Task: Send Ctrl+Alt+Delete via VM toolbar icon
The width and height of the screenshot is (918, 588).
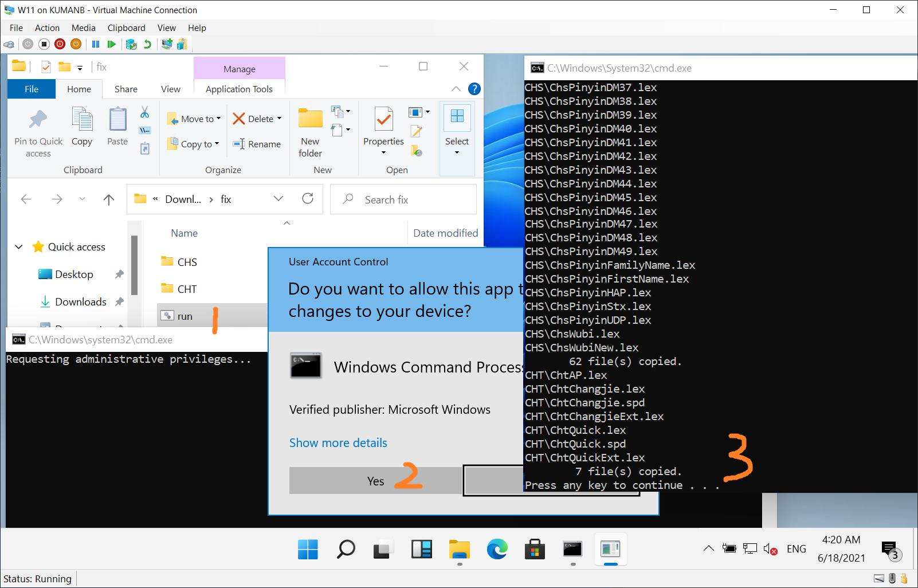Action: (x=9, y=44)
